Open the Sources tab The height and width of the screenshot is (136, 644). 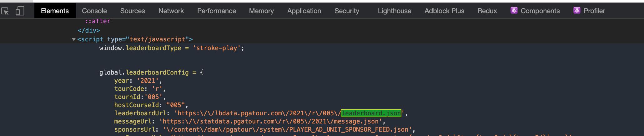tap(132, 11)
